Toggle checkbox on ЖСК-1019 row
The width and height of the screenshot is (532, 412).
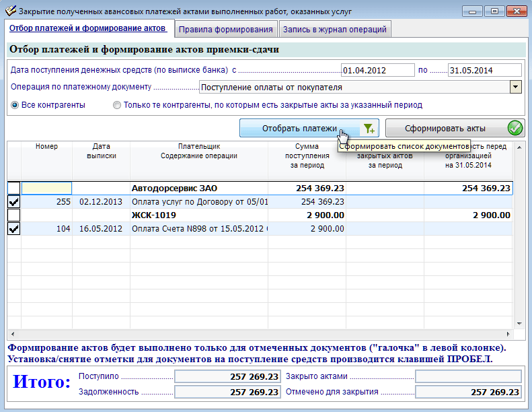[x=14, y=215]
